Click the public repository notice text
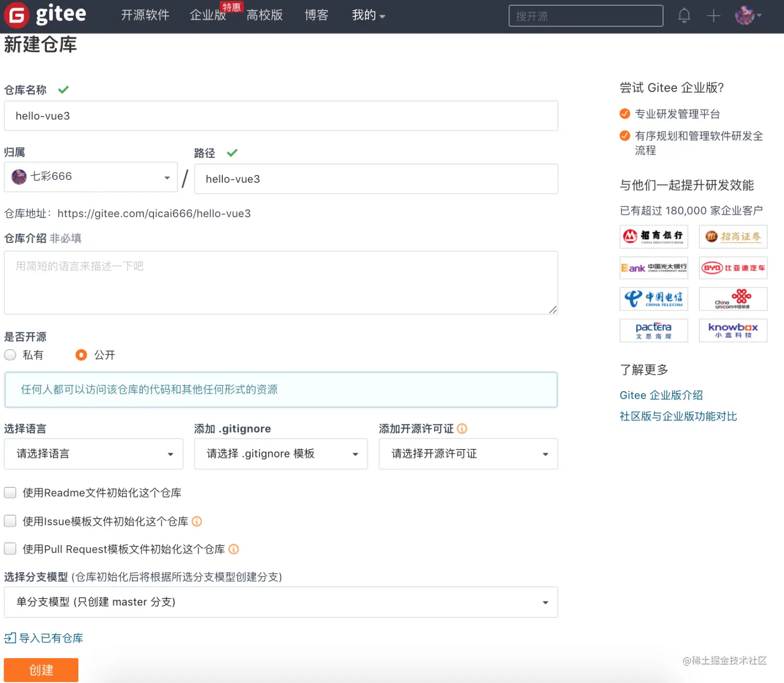The height and width of the screenshot is (683, 784). [x=149, y=390]
